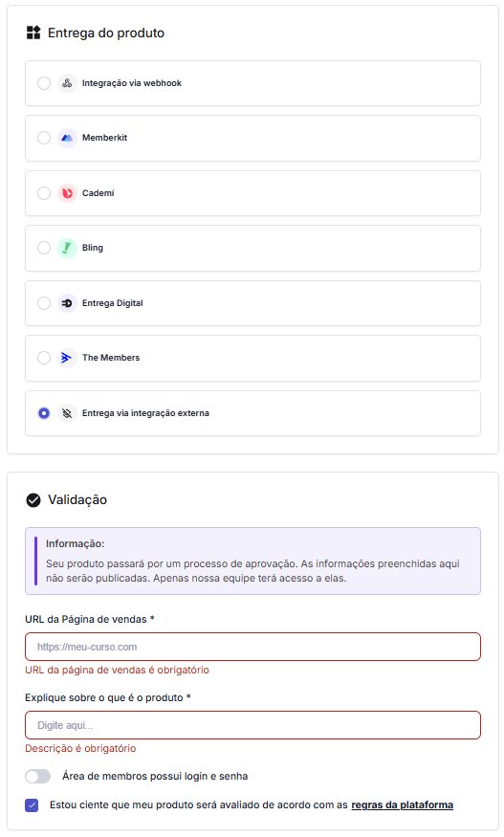Image resolution: width=504 pixels, height=837 pixels.
Task: Uncheck the platform rules acknowledgment checkbox
Action: point(32,805)
